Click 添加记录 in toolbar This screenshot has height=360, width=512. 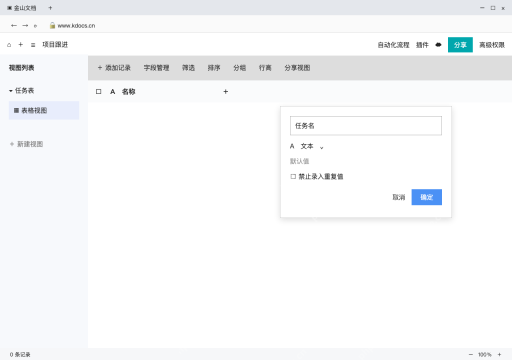(x=114, y=68)
